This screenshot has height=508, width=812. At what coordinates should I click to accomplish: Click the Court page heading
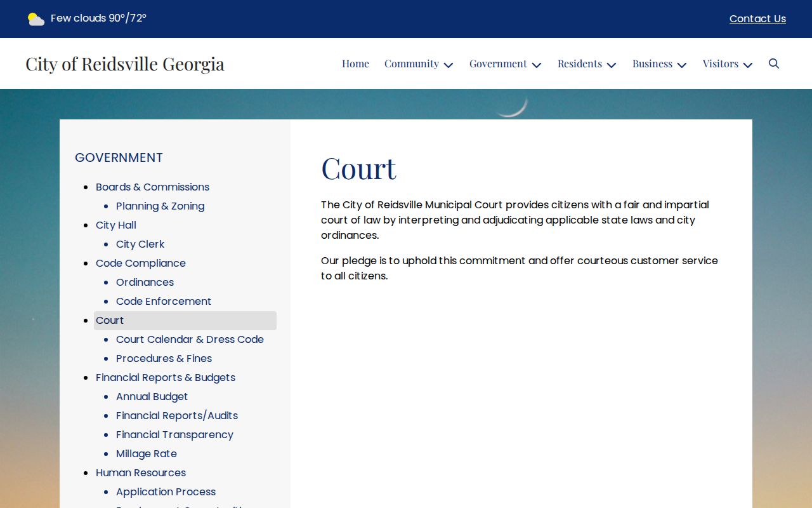[358, 168]
